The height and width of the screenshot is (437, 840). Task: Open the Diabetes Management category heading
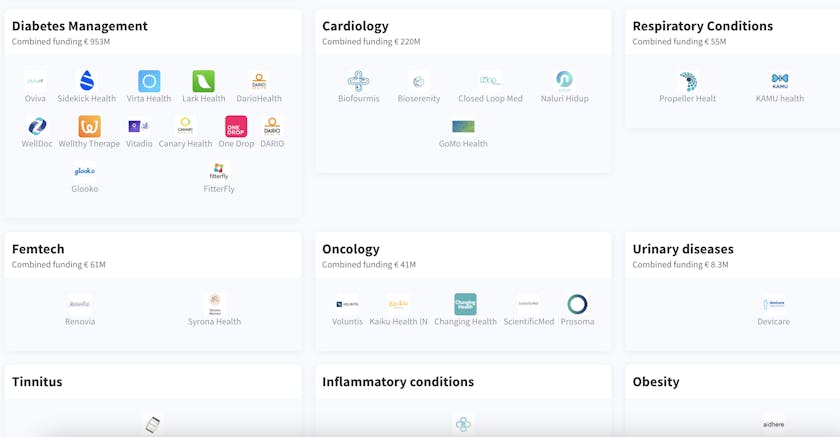80,26
